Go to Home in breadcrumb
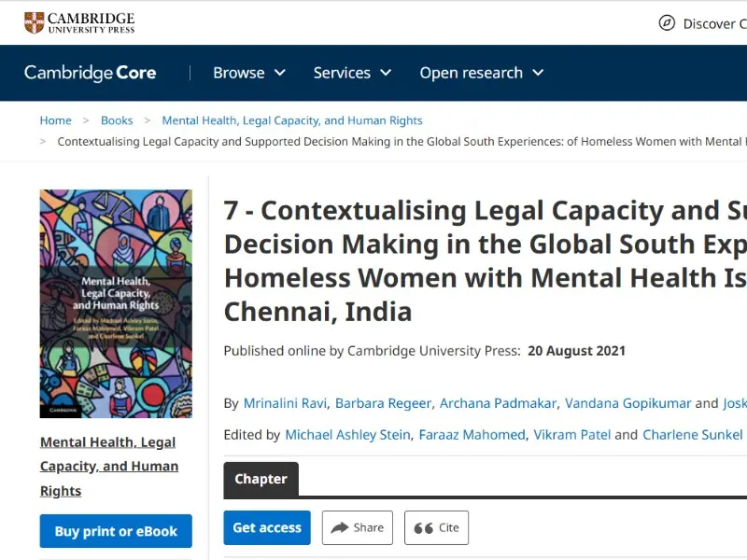 [56, 120]
